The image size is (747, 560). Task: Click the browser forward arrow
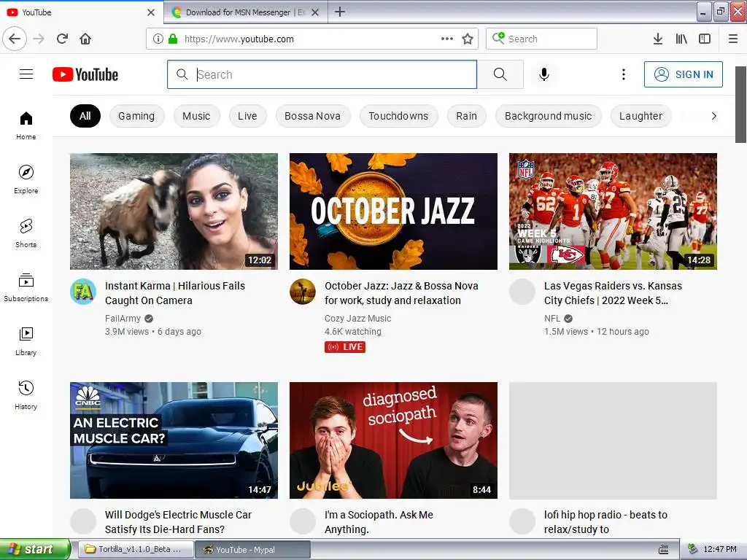point(39,39)
